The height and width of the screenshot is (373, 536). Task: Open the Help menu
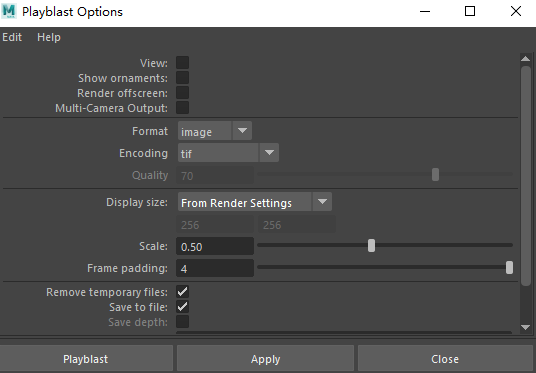click(x=49, y=37)
